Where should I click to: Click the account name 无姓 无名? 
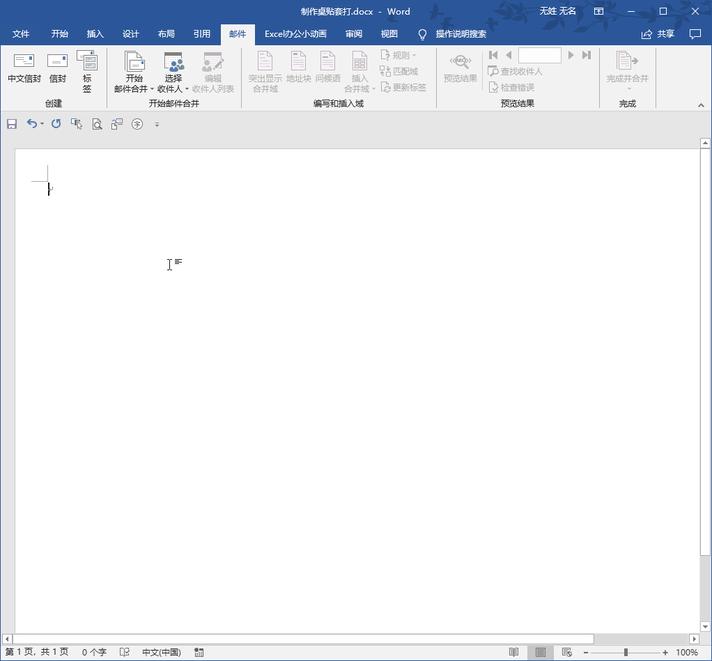coord(557,11)
